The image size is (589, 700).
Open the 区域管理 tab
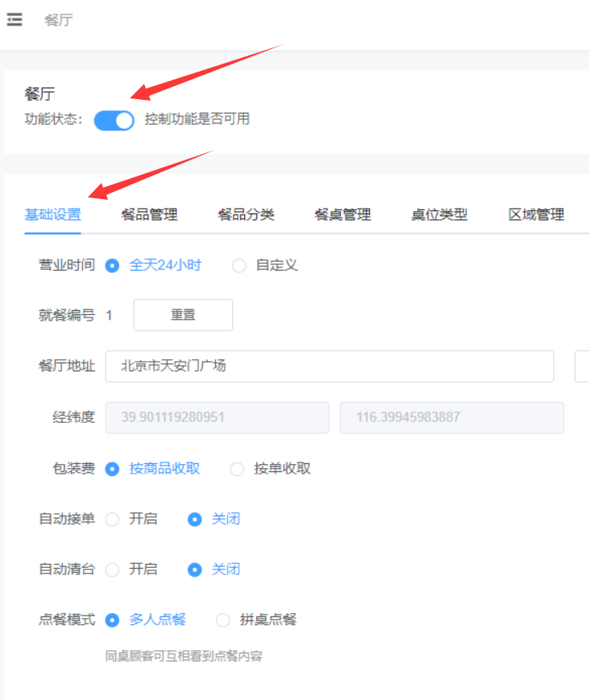coord(537,215)
